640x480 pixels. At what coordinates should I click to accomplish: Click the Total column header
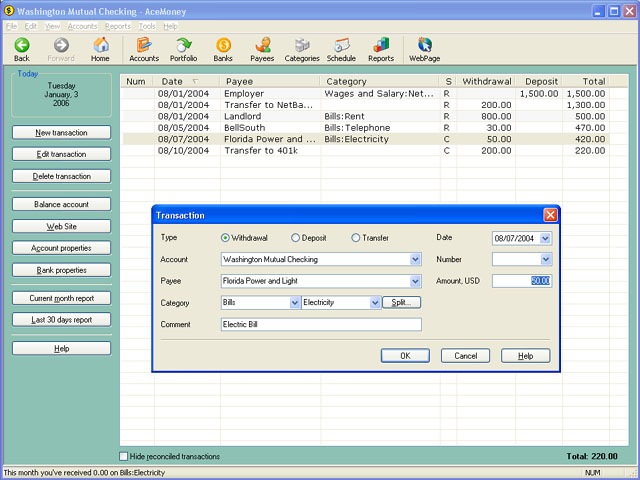(x=586, y=81)
